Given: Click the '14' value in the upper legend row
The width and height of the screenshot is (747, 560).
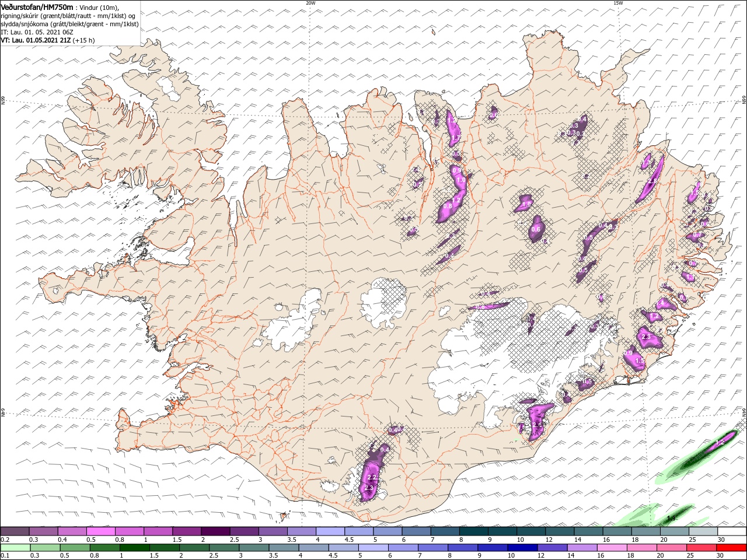Looking at the screenshot, I should click(577, 540).
